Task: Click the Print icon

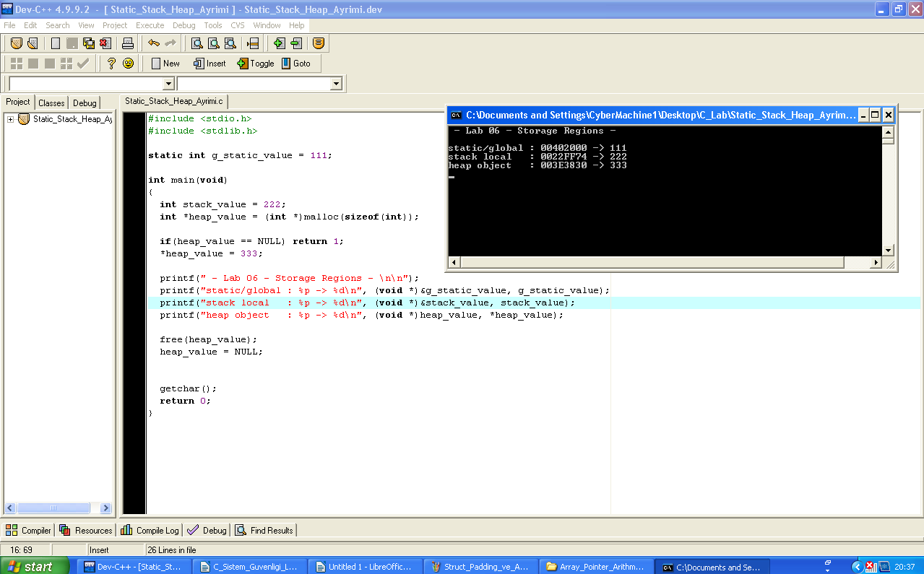Action: click(x=128, y=43)
